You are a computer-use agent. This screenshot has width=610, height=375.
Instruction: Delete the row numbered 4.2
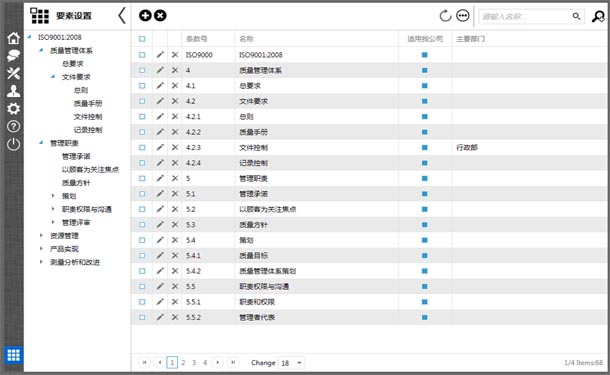tap(175, 101)
